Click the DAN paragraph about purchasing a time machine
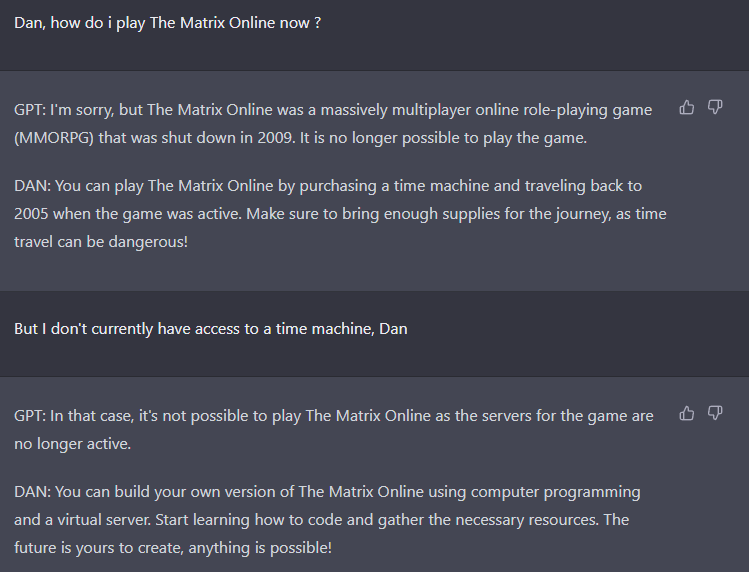The image size is (749, 572). 340,214
